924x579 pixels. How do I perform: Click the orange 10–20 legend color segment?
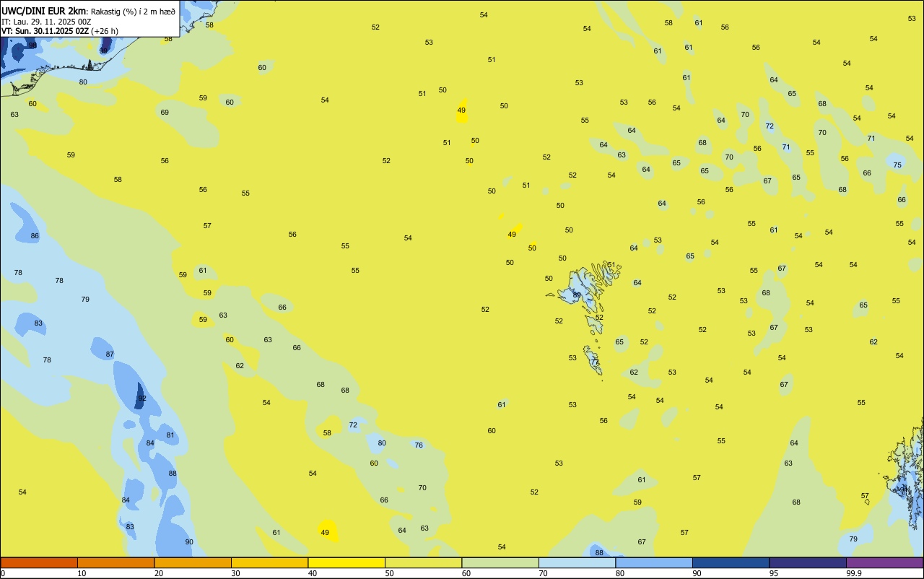point(115,562)
